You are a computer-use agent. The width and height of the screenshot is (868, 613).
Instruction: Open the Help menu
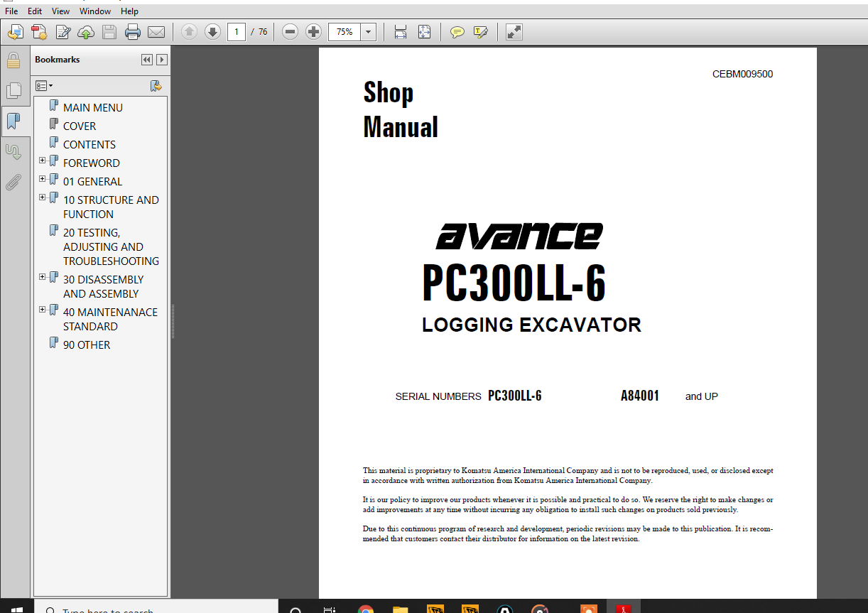[129, 11]
